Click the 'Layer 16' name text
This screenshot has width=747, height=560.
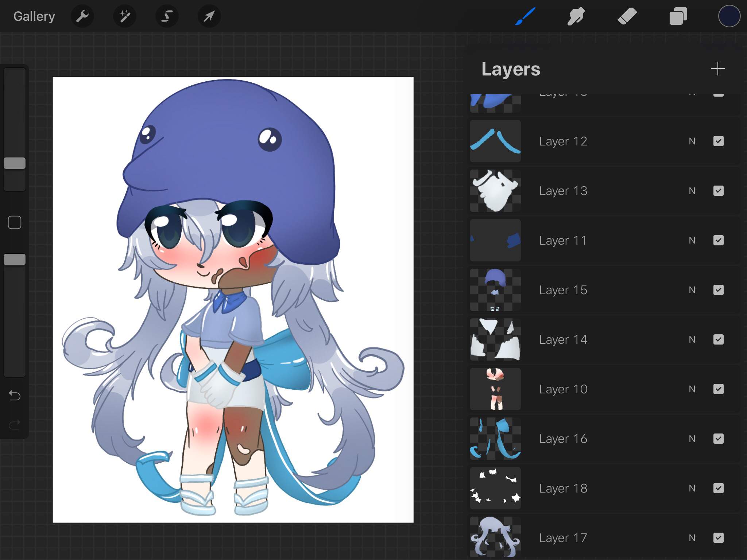[x=563, y=439]
